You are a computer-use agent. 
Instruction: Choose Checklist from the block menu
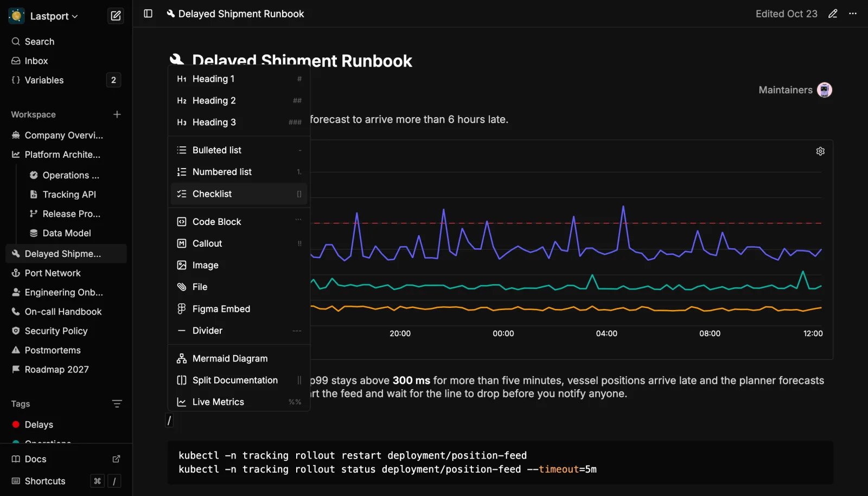pos(239,194)
